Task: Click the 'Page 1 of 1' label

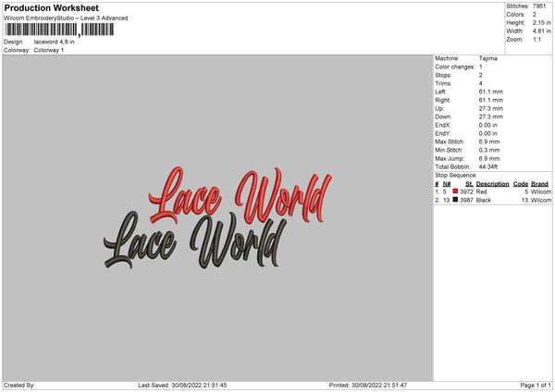Action: click(536, 386)
